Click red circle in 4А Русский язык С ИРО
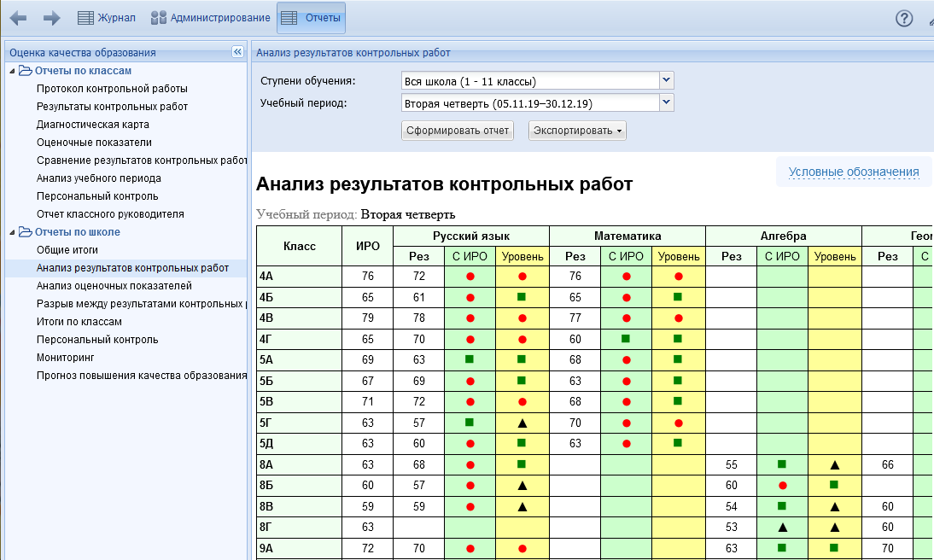The height and width of the screenshot is (560, 934). pyautogui.click(x=470, y=277)
